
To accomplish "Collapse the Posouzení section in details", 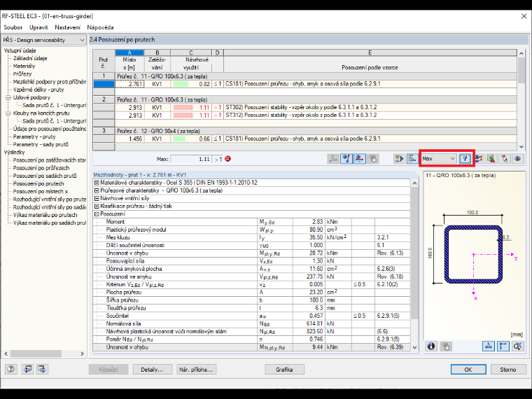I will point(97,214).
